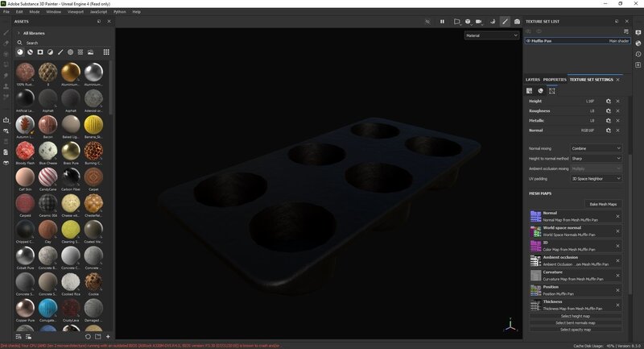Screen dimensions: 644x349
Task: Open the UV padding dropdown
Action: [596, 178]
